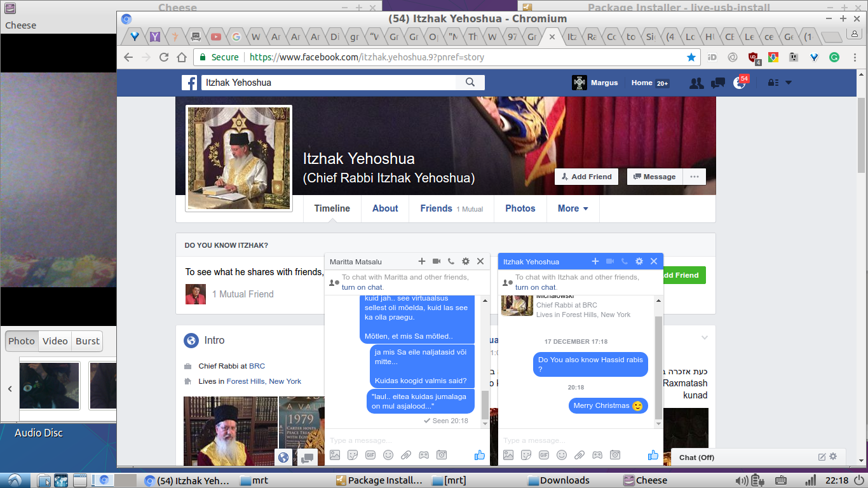Select Burst mode in Cheese window
This screenshot has height=488, width=868.
coord(88,341)
